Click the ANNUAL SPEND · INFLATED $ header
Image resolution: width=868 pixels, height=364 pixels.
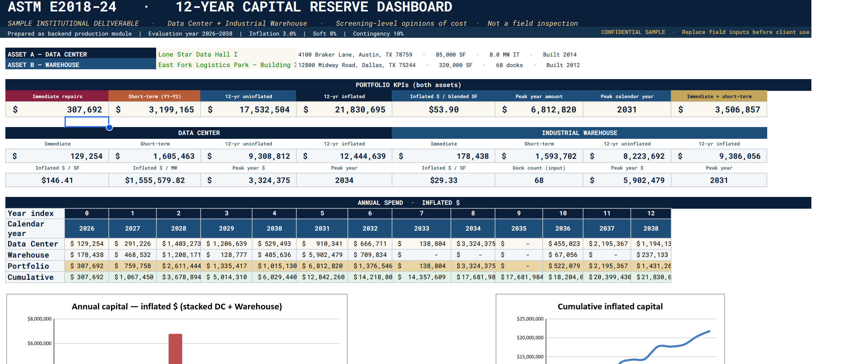click(408, 202)
